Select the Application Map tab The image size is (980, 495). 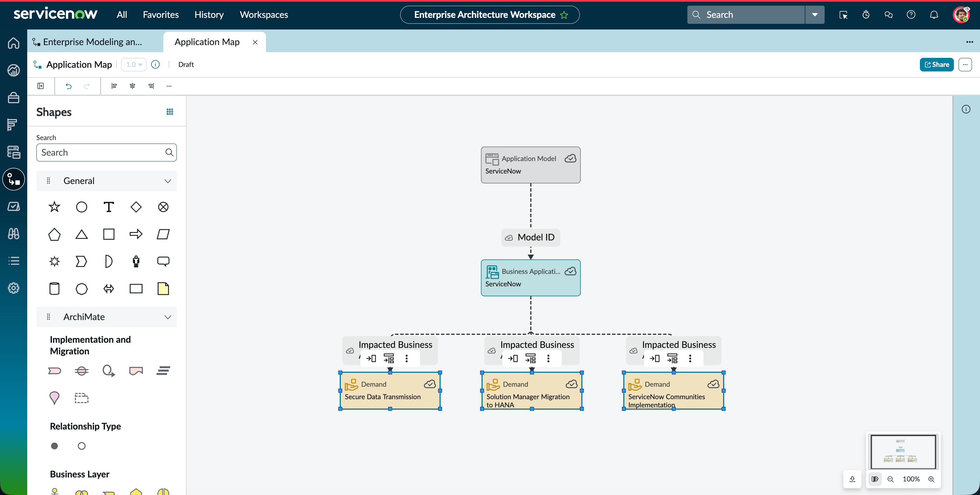tap(207, 42)
